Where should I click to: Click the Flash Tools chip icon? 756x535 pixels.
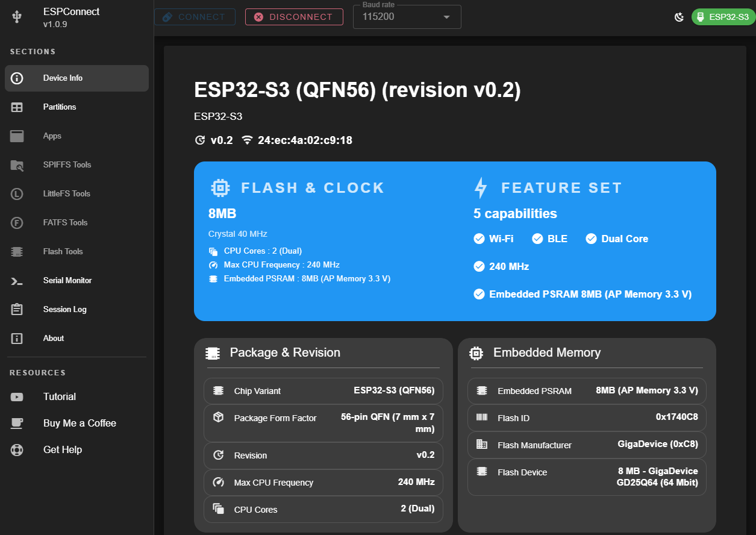[x=17, y=252]
